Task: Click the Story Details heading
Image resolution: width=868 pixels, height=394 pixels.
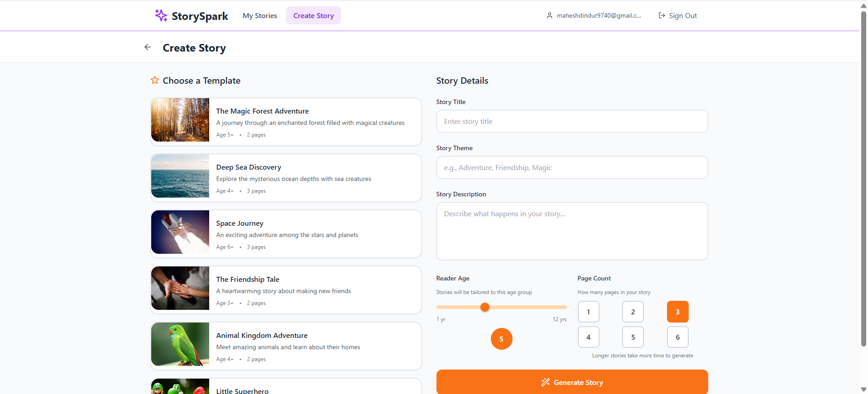Action: [462, 81]
